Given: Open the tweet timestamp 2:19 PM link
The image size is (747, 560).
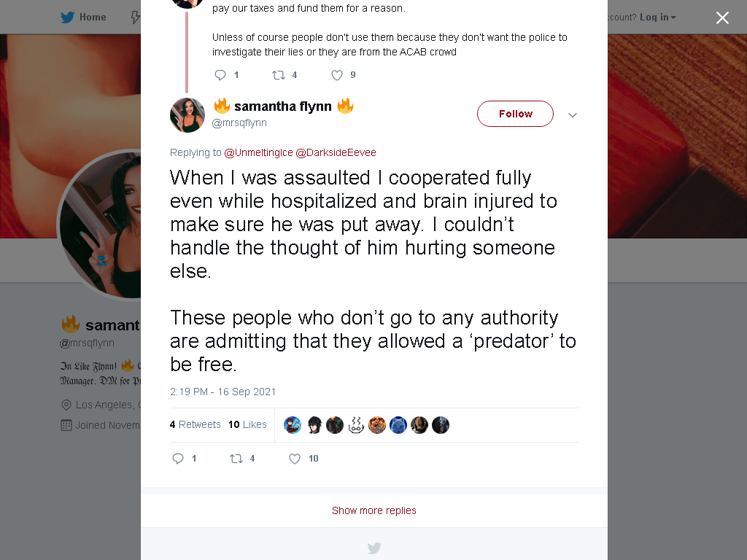Looking at the screenshot, I should coord(222,392).
